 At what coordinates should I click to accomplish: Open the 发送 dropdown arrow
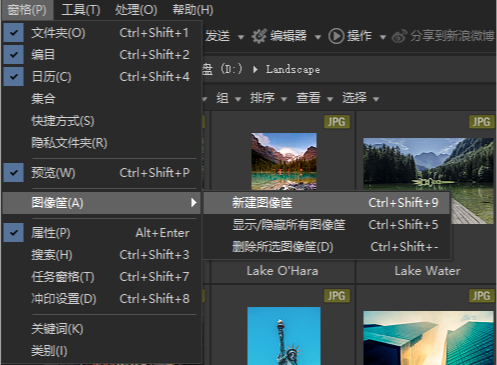click(x=241, y=37)
